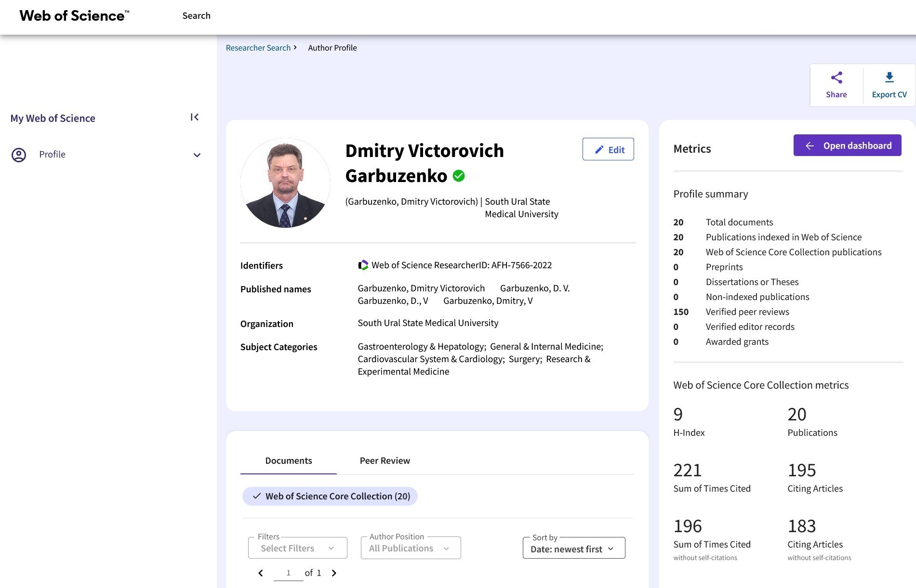Click the ResearcherID AFH-7566-2022 text

(x=462, y=265)
